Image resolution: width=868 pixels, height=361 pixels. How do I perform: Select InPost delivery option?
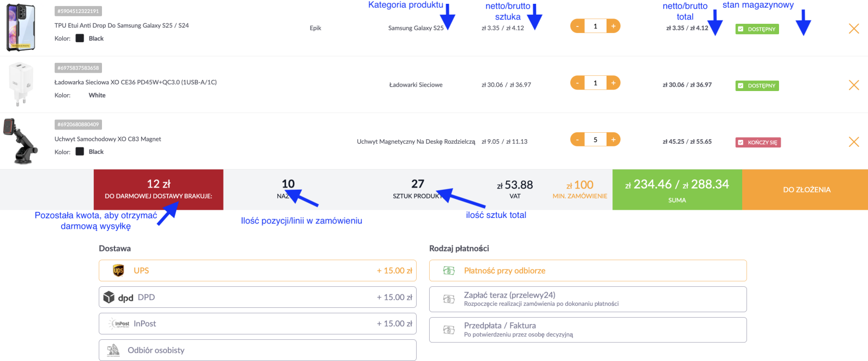point(257,324)
